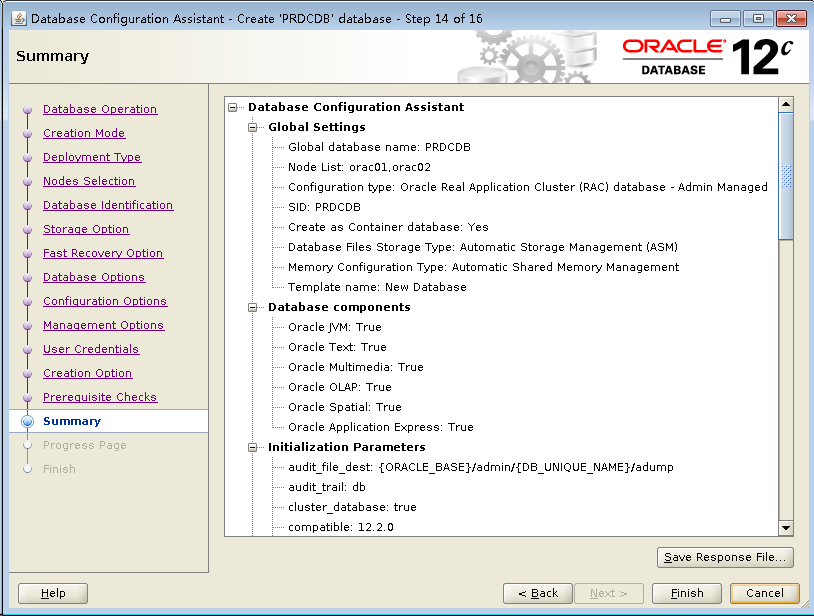The width and height of the screenshot is (814, 616).
Task: Collapse the Database components section
Action: [253, 307]
